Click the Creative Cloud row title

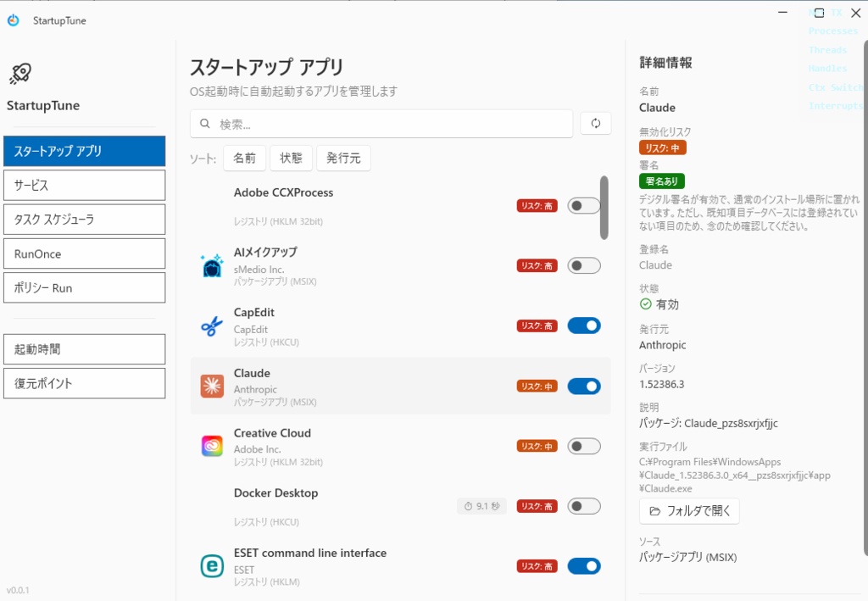(x=272, y=433)
